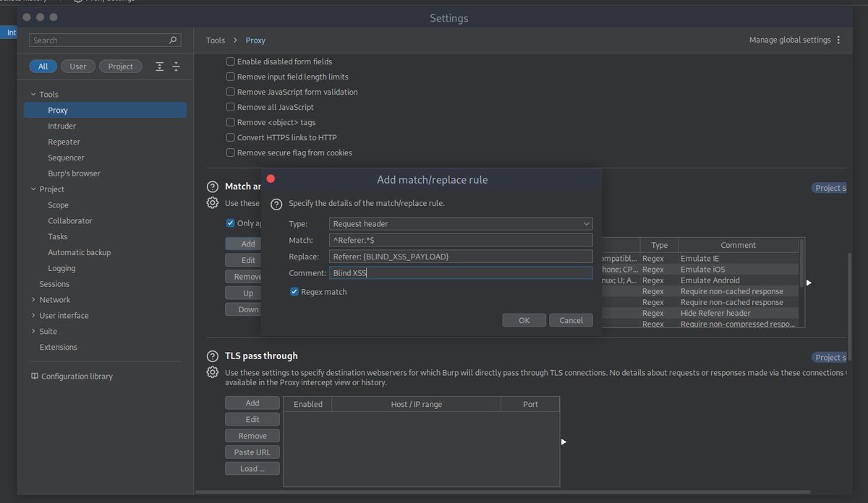Click Proxy breadcrumb link
This screenshot has height=503, width=868.
pos(255,40)
